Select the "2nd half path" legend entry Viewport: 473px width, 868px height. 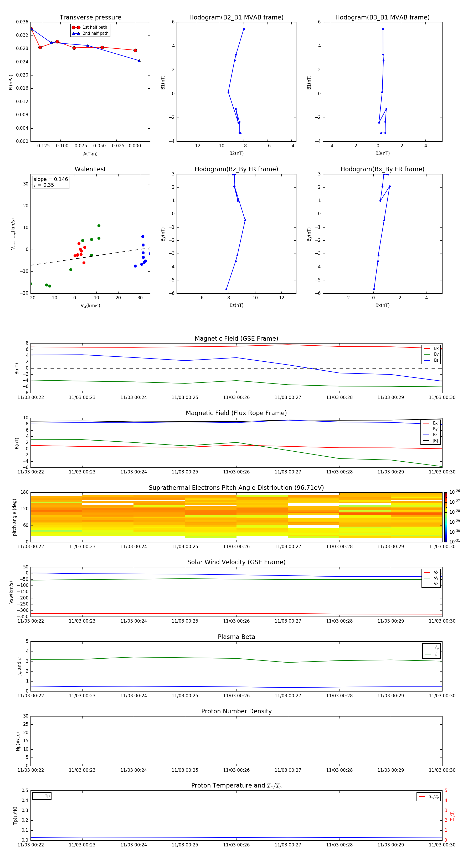click(x=90, y=33)
